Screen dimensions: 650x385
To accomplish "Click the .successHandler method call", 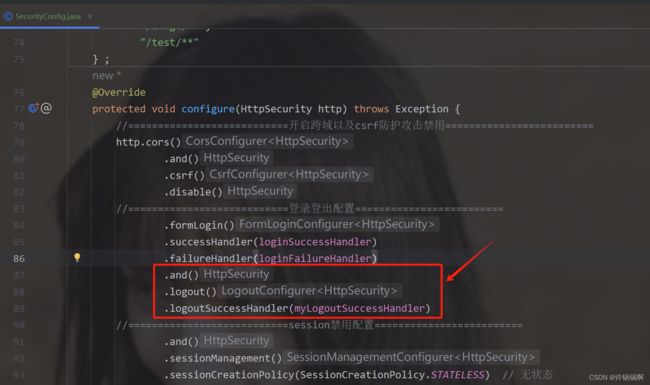I will coord(209,242).
